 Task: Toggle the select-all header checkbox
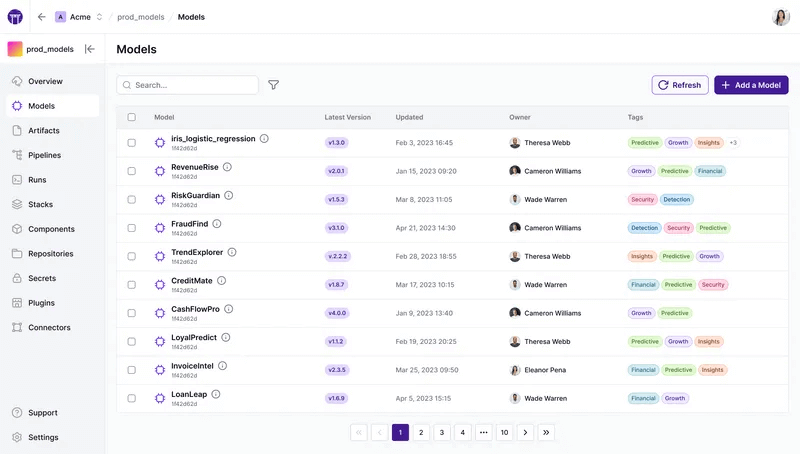click(x=131, y=117)
